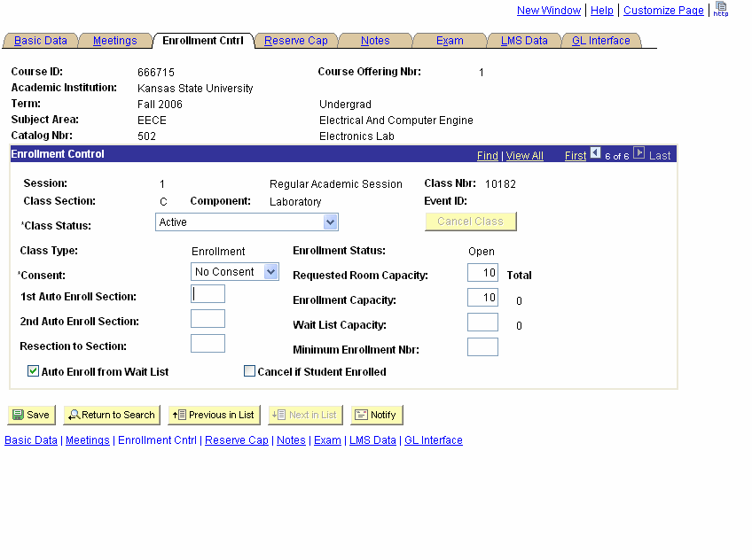752x560 pixels.
Task: Open the Help link
Action: click(602, 11)
